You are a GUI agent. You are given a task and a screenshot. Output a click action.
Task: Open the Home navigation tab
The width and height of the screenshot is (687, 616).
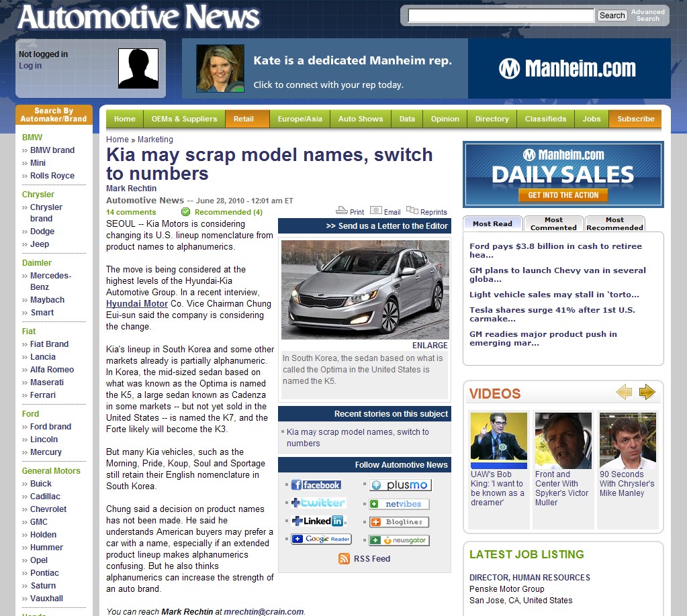[x=125, y=119]
